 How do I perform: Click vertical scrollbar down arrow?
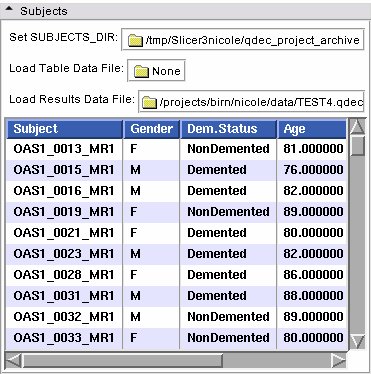pos(358,342)
